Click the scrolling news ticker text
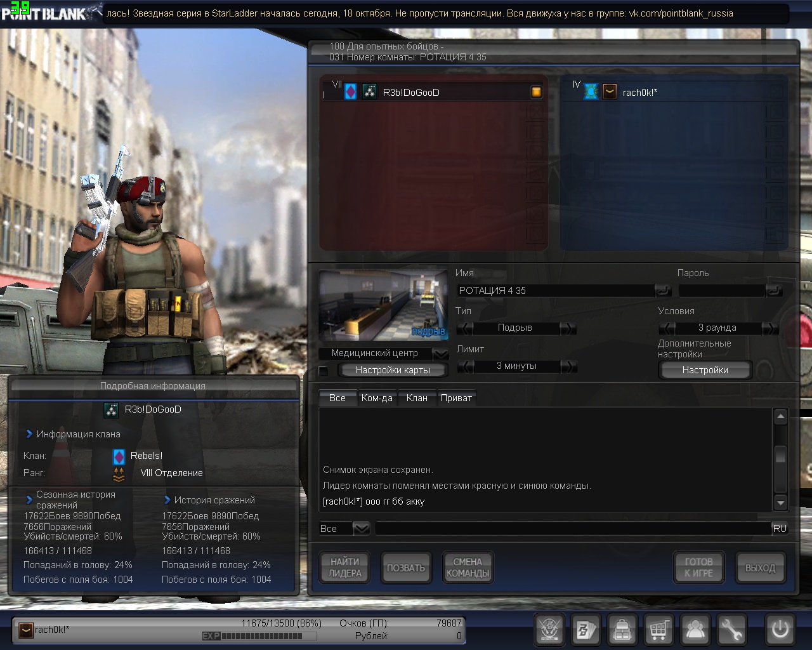Viewport: 812px width, 650px height. click(x=420, y=13)
